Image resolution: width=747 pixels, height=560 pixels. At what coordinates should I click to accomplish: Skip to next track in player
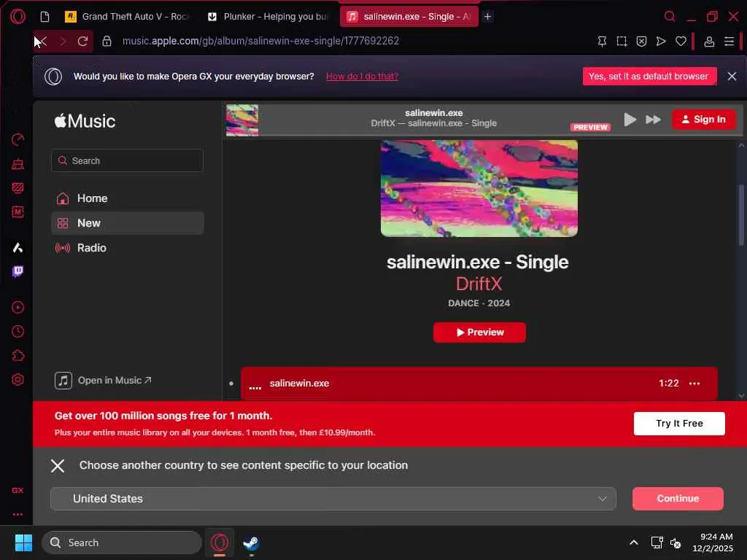[653, 120]
